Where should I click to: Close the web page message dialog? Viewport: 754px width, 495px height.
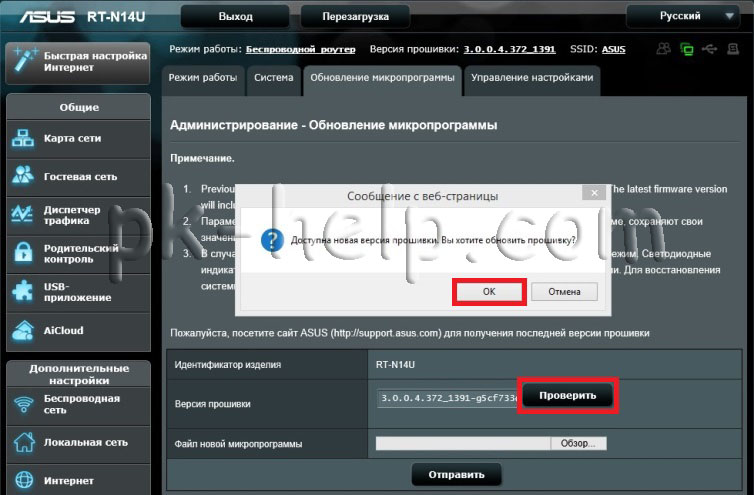point(594,193)
